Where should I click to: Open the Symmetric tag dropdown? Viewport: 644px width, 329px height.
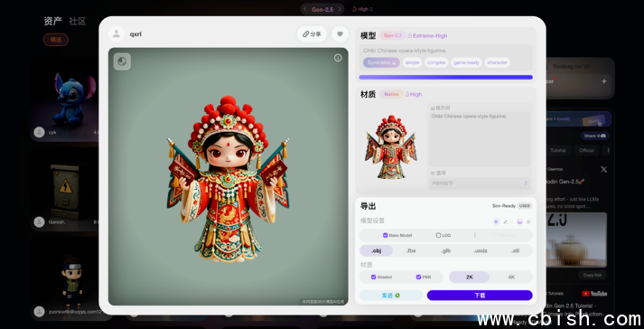tap(381, 62)
